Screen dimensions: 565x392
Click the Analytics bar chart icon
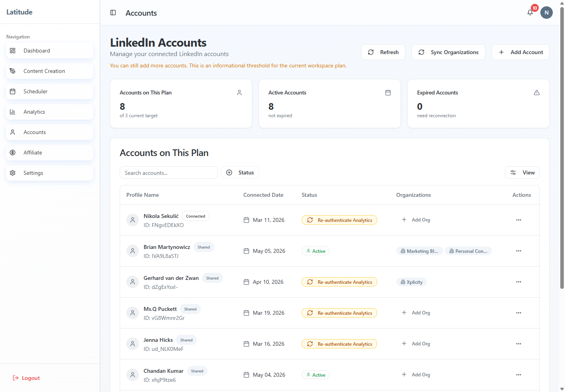(x=13, y=112)
